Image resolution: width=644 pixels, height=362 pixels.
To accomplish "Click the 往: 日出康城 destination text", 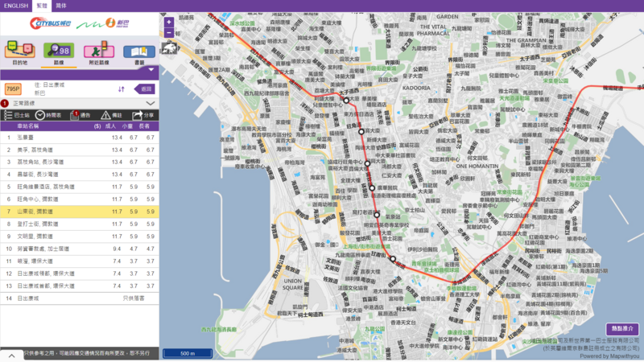I will pyautogui.click(x=49, y=85).
